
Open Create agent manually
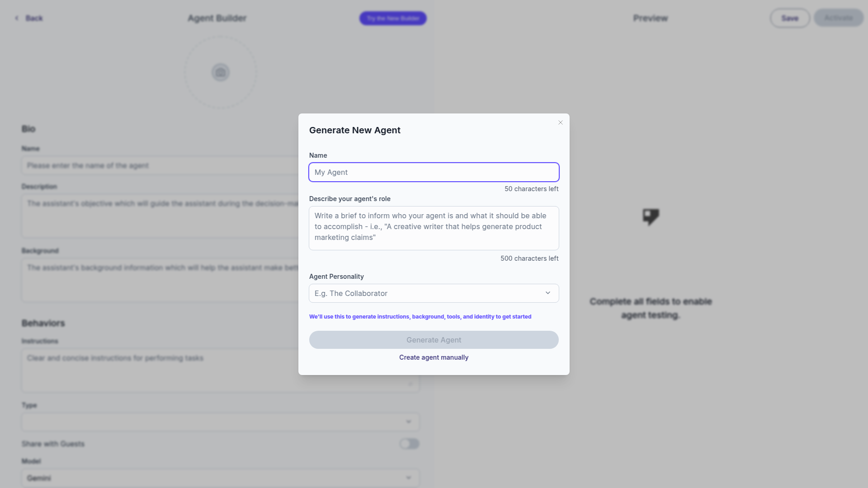[x=434, y=357]
